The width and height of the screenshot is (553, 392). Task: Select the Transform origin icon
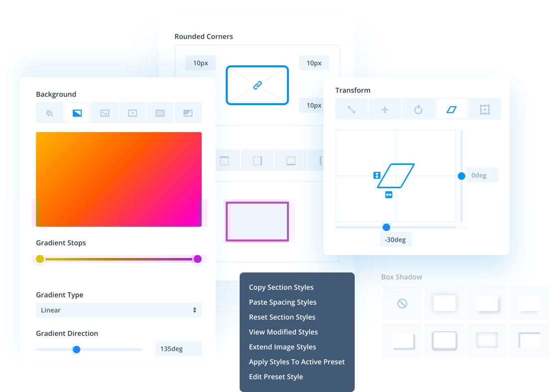coord(485,110)
